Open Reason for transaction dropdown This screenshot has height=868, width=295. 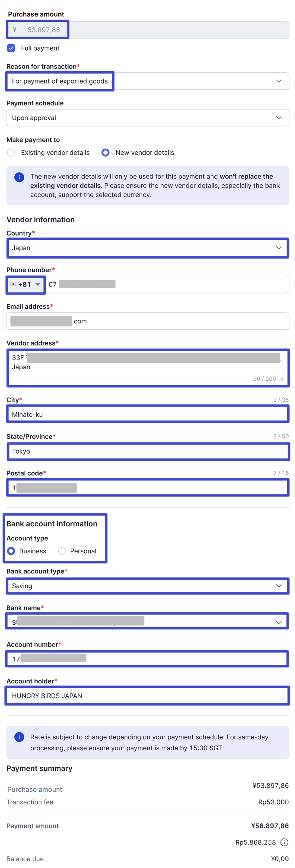(x=148, y=81)
